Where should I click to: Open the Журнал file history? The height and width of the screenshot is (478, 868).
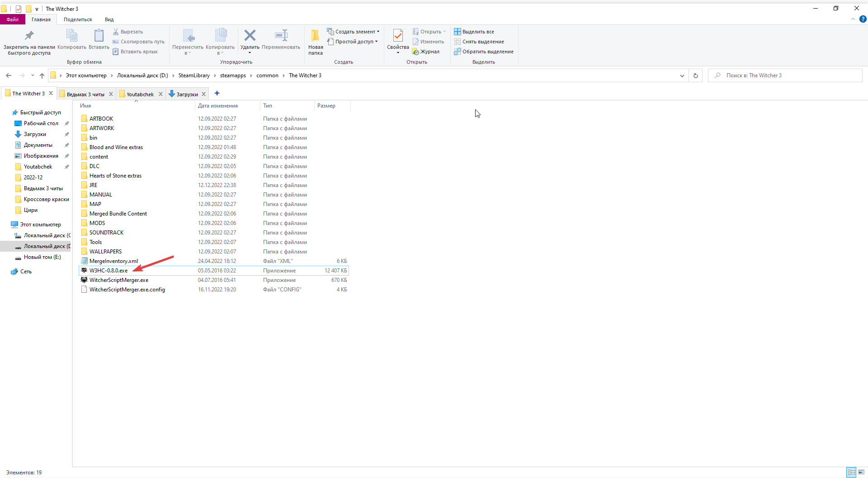pyautogui.click(x=426, y=52)
